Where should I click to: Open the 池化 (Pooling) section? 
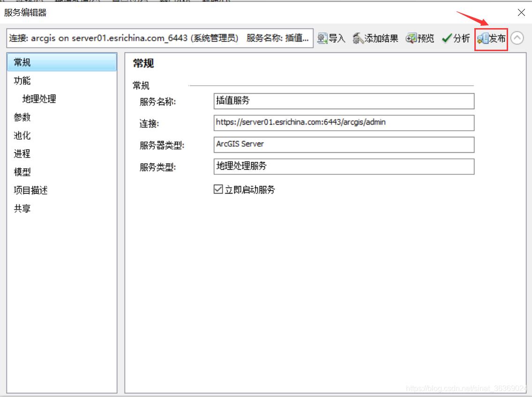click(x=21, y=135)
